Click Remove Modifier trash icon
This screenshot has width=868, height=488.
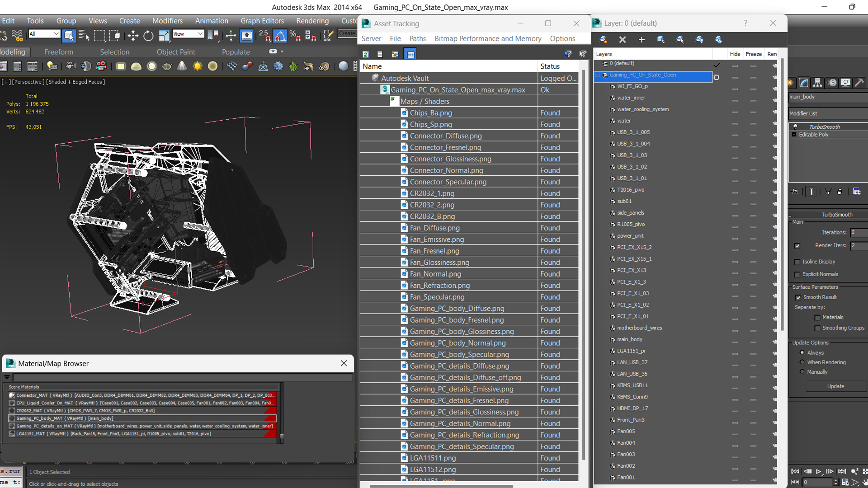[x=840, y=192]
